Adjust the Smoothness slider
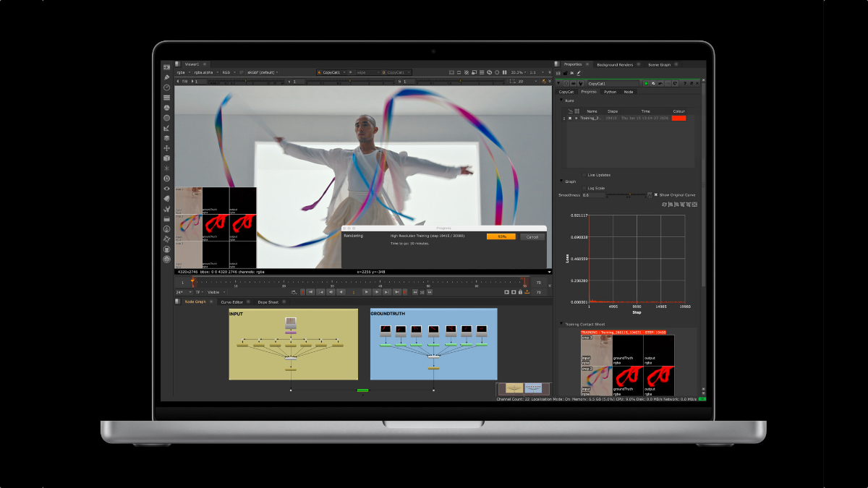 (x=629, y=194)
